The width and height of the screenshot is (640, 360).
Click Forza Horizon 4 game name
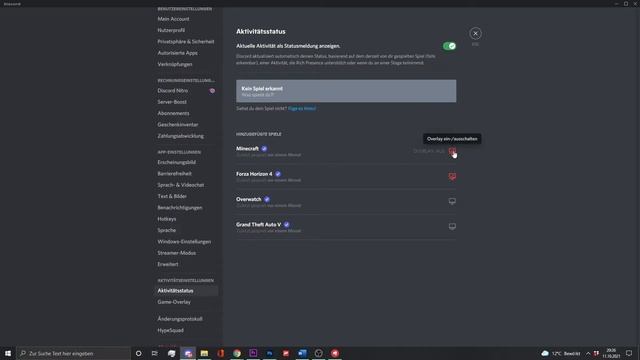254,174
